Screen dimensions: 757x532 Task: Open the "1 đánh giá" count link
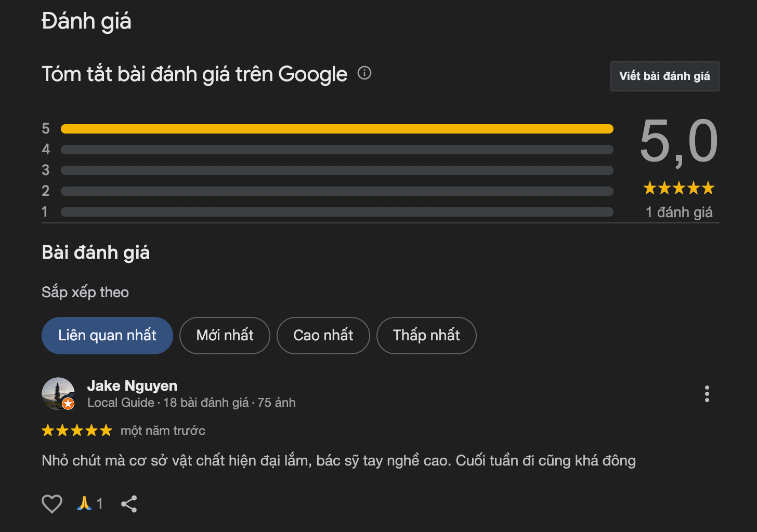coord(679,212)
